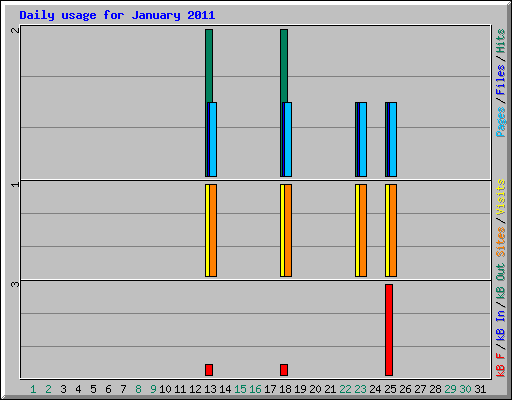This screenshot has height=400, width=512.
Task: Click day label 7 on the axis
Action: click(x=123, y=389)
